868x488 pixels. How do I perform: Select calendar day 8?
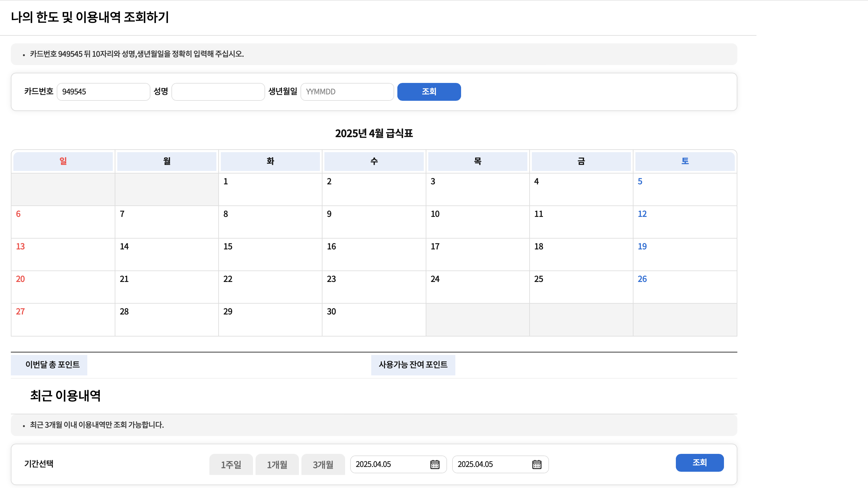(x=270, y=222)
